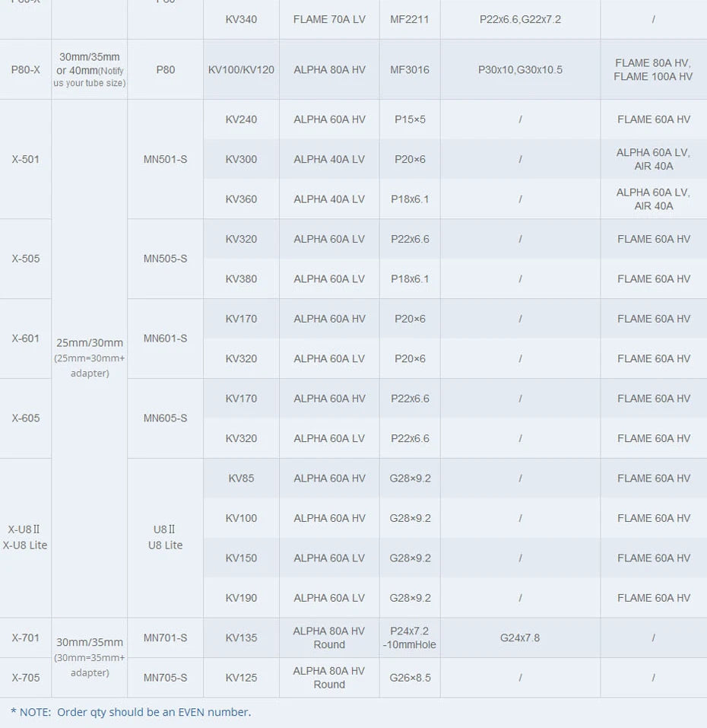Viewport: 707px width, 728px height.
Task: Select the P15×5 propeller cell
Action: click(410, 119)
